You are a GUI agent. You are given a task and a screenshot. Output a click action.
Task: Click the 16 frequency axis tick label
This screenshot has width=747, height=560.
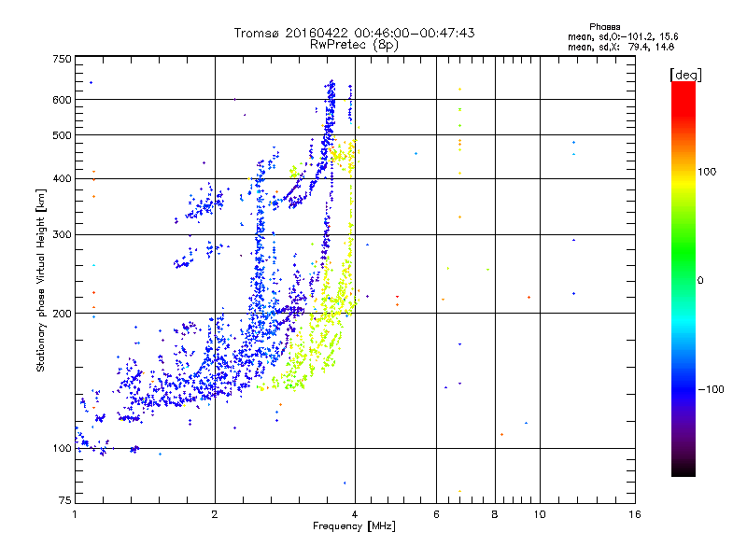click(x=635, y=514)
